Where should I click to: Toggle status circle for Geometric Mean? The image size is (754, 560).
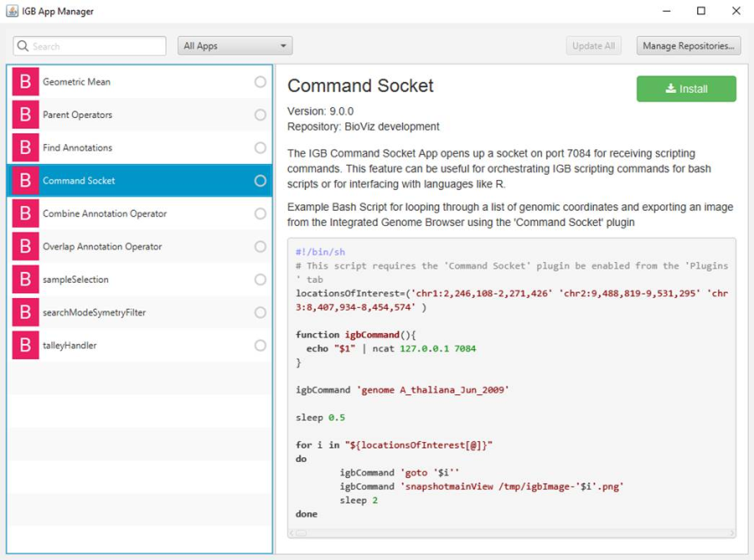(261, 82)
